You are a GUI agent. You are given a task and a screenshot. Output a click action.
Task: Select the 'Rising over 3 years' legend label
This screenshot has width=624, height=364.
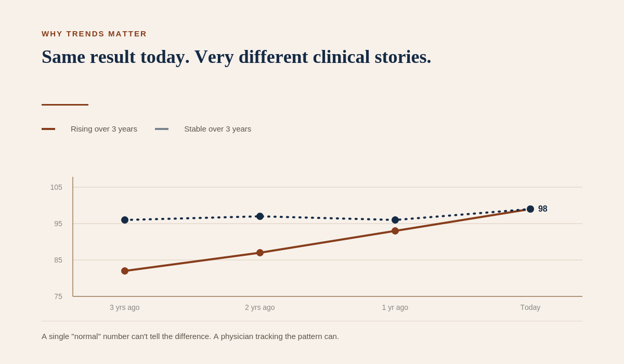pos(104,129)
